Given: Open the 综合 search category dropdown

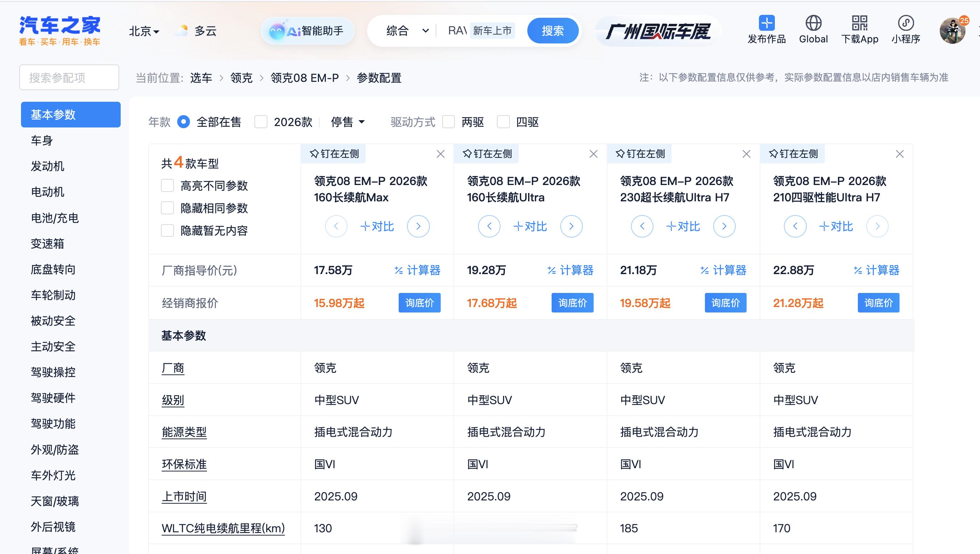Looking at the screenshot, I should pos(407,31).
